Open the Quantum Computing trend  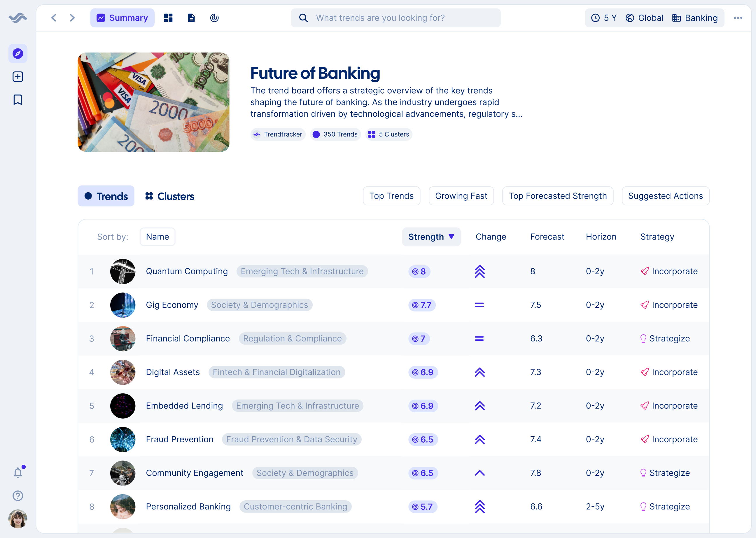click(x=187, y=271)
